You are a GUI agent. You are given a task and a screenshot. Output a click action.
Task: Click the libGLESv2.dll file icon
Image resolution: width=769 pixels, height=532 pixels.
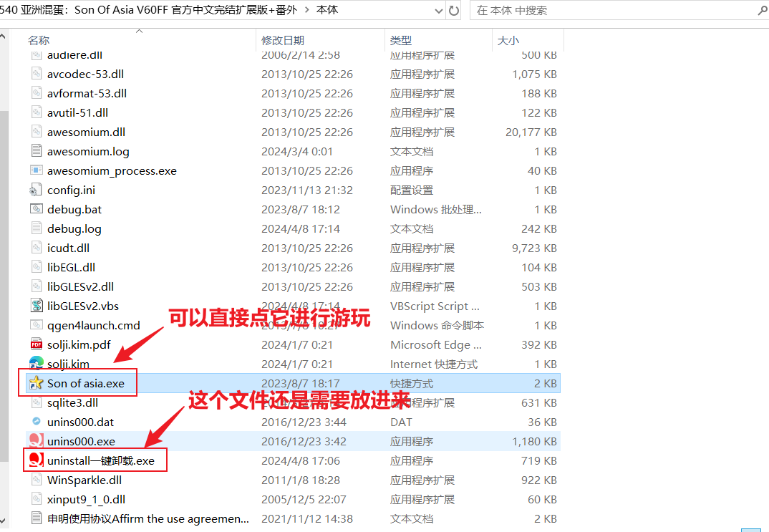coord(37,287)
